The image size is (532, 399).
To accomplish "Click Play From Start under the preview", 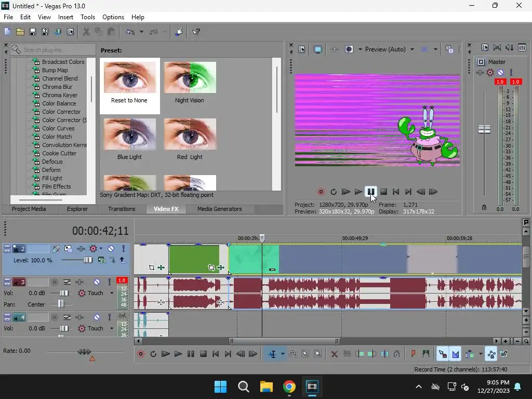I will coord(345,192).
